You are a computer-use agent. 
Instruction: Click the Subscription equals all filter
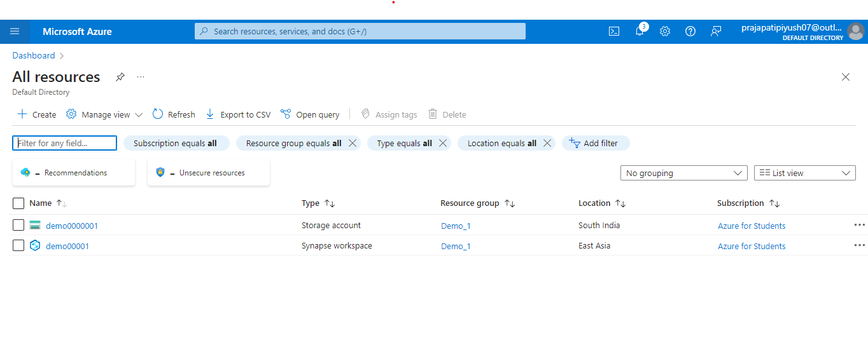175,143
